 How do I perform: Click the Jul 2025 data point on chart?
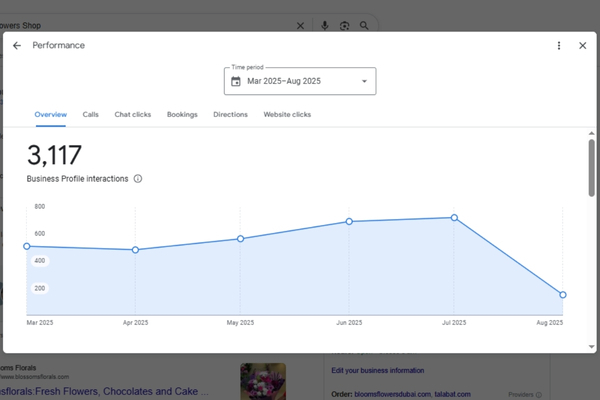454,218
